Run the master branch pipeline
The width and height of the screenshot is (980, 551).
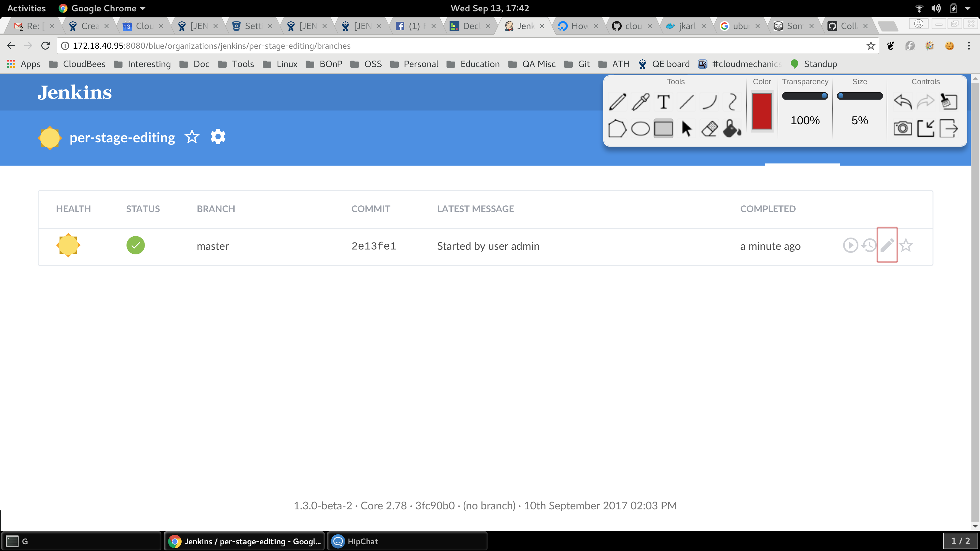(850, 245)
